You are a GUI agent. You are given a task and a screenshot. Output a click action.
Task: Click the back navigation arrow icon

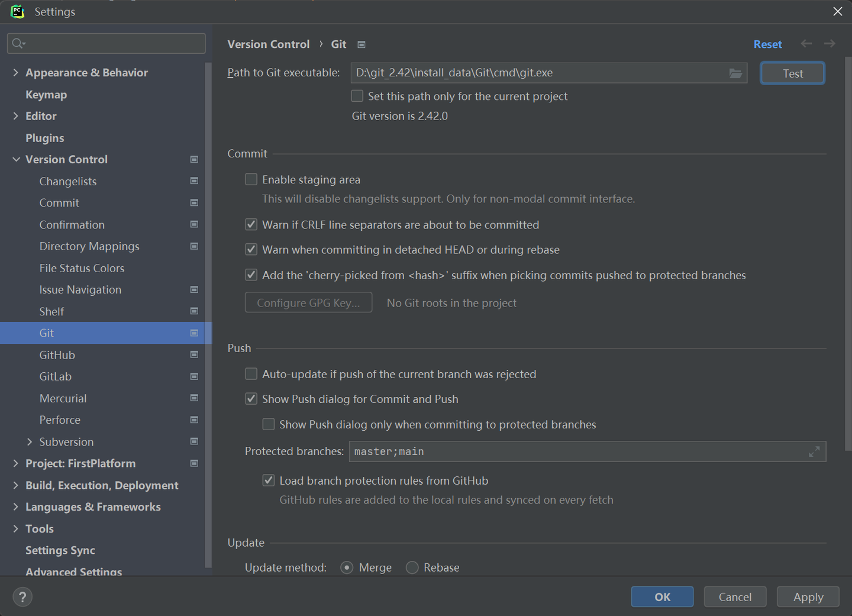[x=806, y=44]
